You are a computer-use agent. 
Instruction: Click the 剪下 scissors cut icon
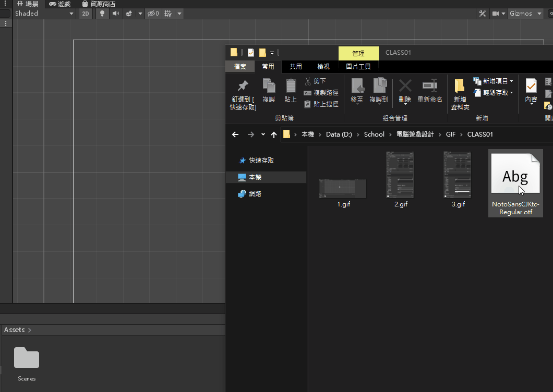pos(308,81)
